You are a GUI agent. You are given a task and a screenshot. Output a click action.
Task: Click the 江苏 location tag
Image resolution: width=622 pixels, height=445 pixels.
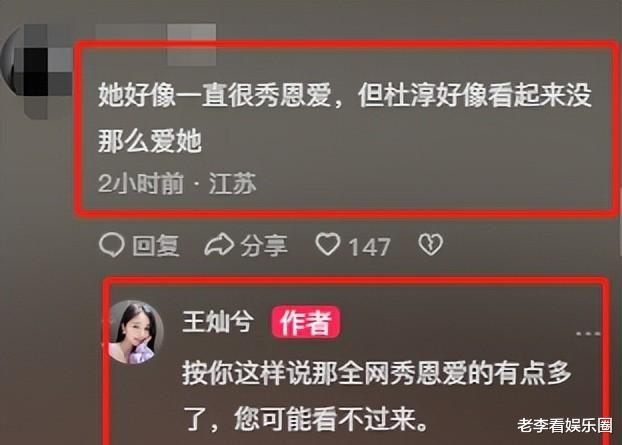[232, 183]
